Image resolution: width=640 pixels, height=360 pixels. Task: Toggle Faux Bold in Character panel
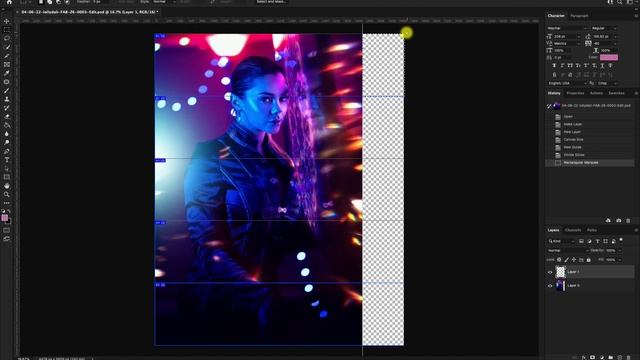554,65
